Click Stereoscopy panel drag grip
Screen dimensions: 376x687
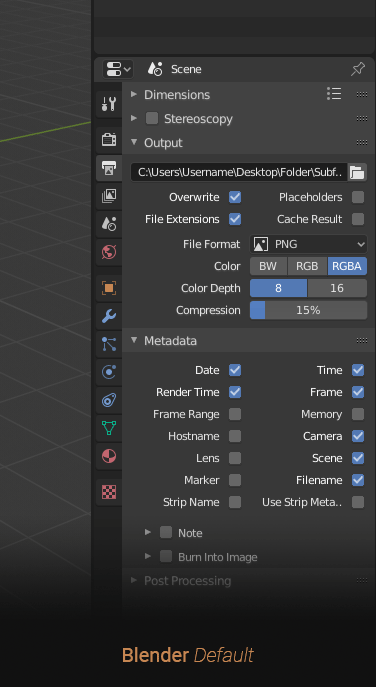[362, 118]
